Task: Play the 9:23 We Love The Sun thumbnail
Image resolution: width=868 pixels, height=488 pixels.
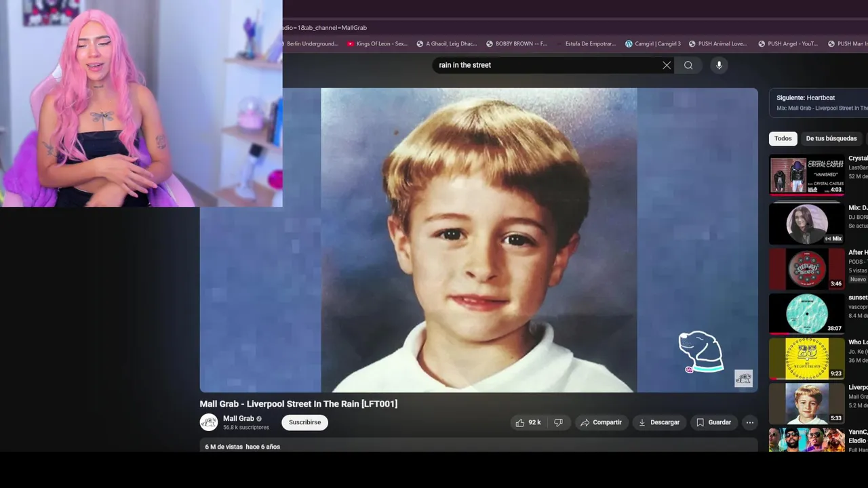Action: [x=807, y=359]
